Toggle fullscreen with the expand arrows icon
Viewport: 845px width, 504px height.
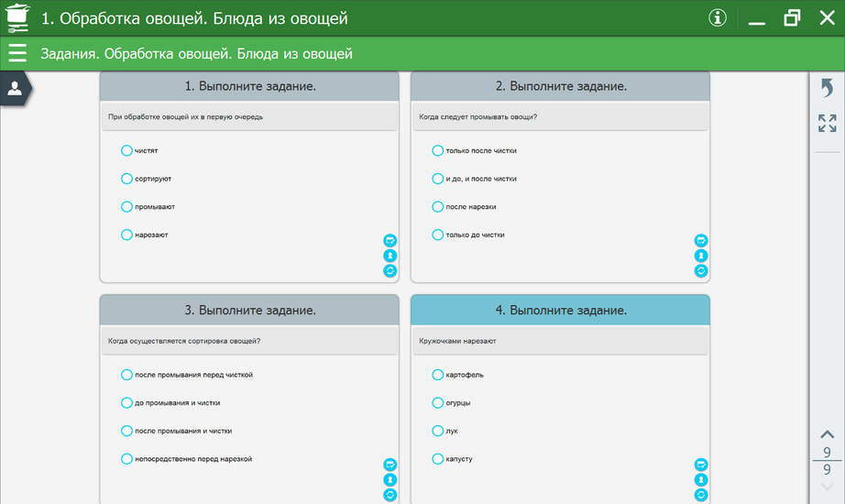827,123
